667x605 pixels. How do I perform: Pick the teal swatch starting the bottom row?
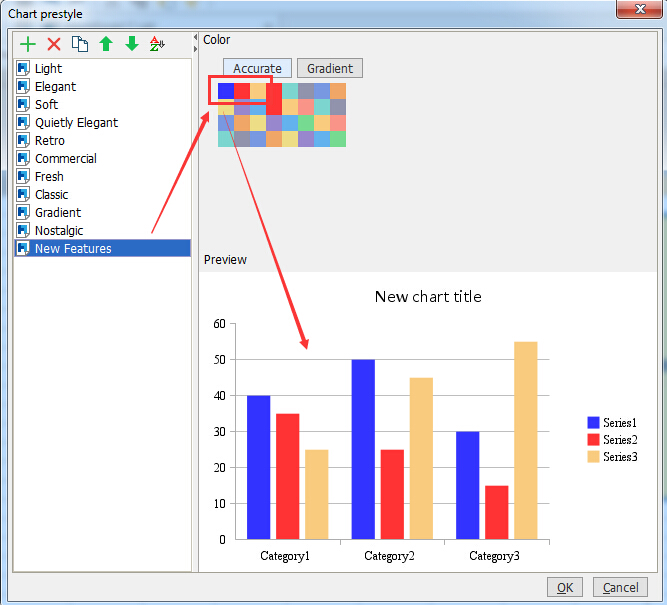[x=226, y=139]
